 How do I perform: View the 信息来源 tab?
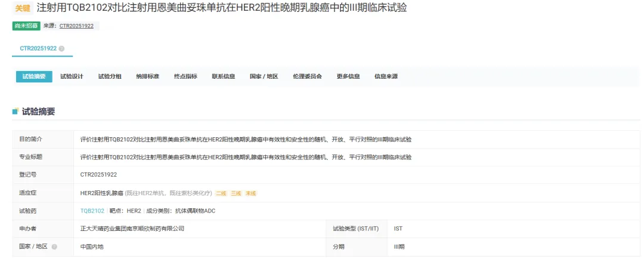[386, 76]
